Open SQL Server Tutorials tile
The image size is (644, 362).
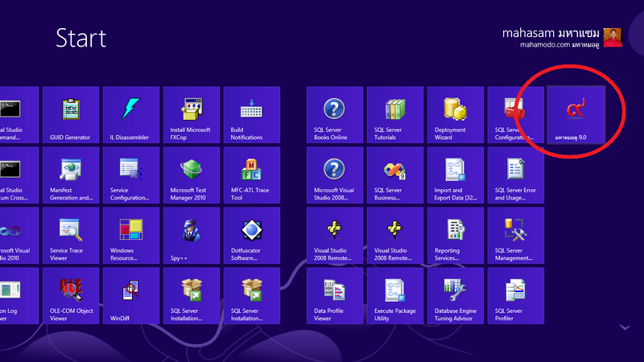pos(395,115)
